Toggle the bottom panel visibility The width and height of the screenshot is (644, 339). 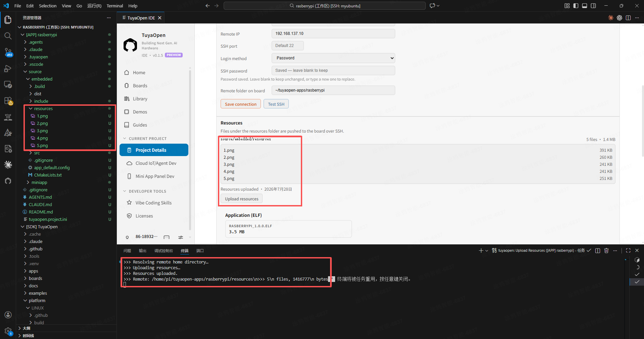pos(585,6)
